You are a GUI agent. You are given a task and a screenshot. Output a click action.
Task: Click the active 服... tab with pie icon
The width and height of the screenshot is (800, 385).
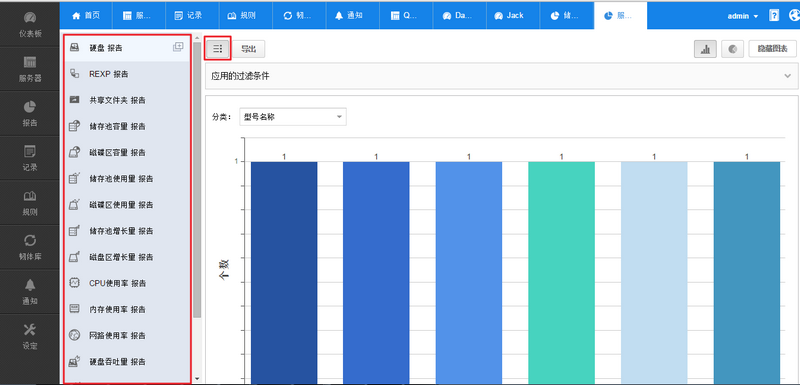619,16
